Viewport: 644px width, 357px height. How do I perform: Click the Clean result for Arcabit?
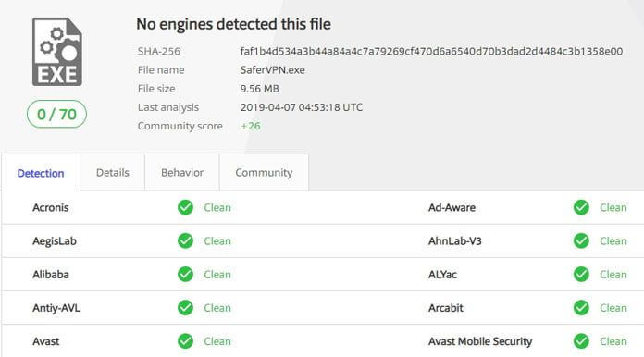(613, 308)
